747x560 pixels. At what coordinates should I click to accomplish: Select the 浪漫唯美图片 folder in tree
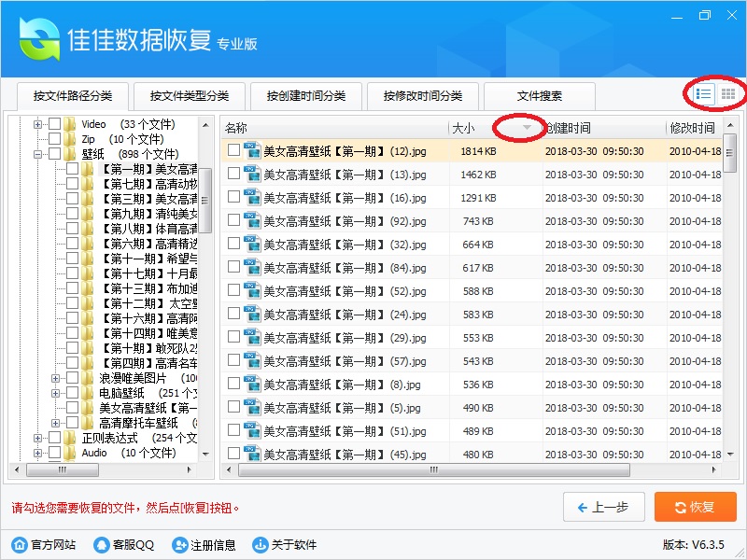pos(133,378)
